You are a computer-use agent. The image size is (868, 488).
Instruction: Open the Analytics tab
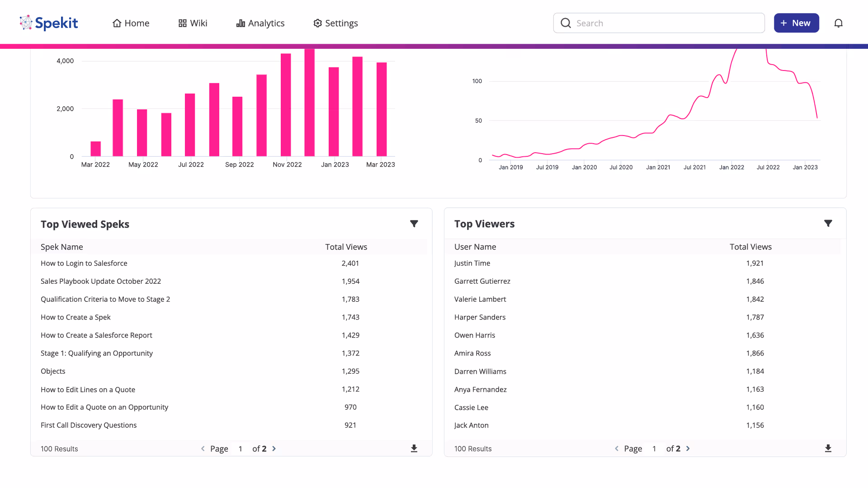tap(260, 23)
